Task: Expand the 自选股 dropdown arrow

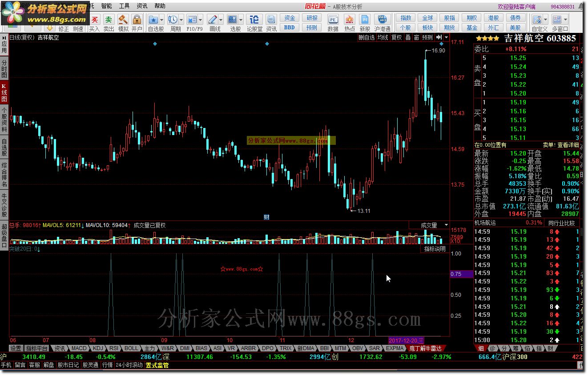Action: (161, 20)
